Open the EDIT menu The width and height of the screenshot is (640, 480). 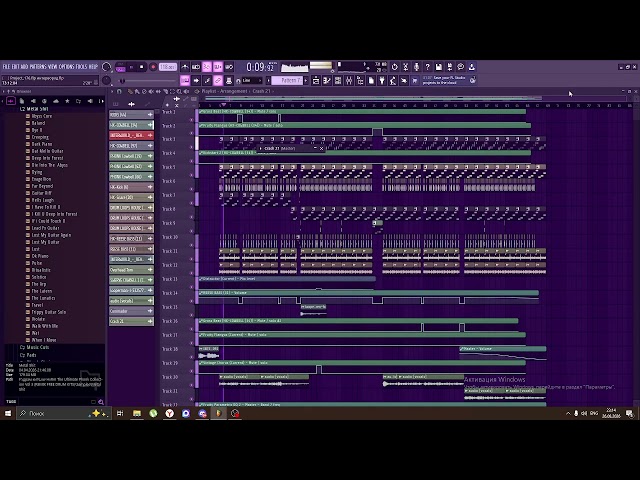pos(16,67)
